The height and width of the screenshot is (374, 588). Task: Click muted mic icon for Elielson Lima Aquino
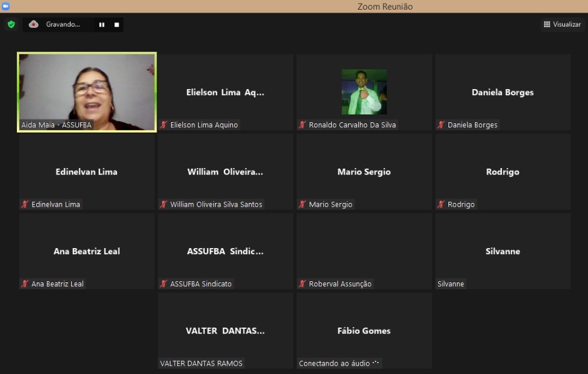(x=164, y=125)
